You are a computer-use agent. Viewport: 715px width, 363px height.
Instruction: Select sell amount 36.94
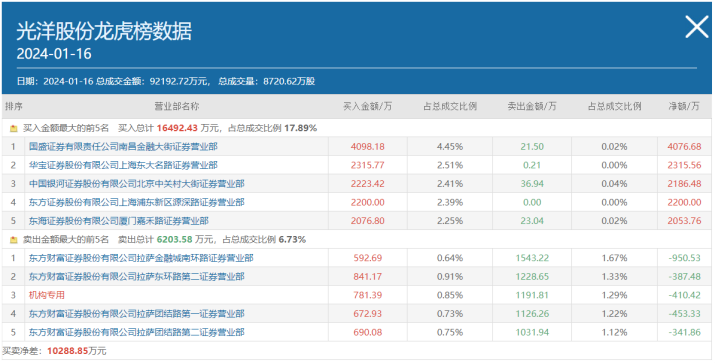point(532,184)
